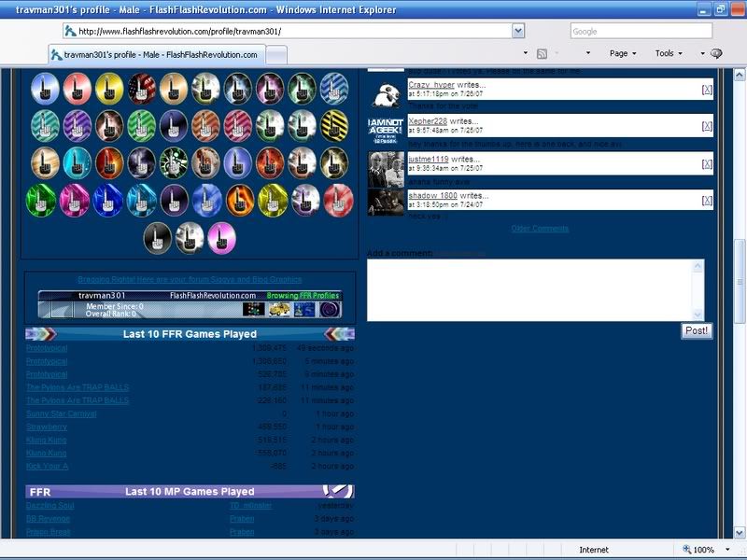This screenshot has height=560, width=747.
Task: Click Xepher228's 'I am not a geek' avatar
Action: pyautogui.click(x=386, y=130)
